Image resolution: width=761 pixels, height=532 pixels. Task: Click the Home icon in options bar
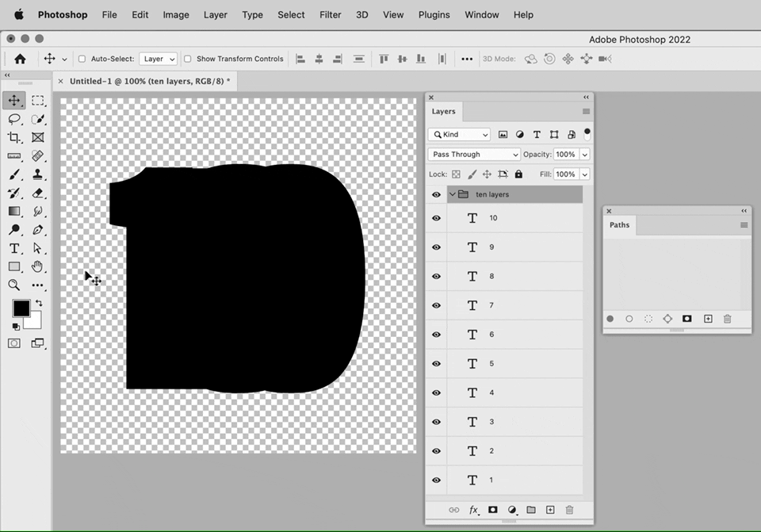(20, 59)
